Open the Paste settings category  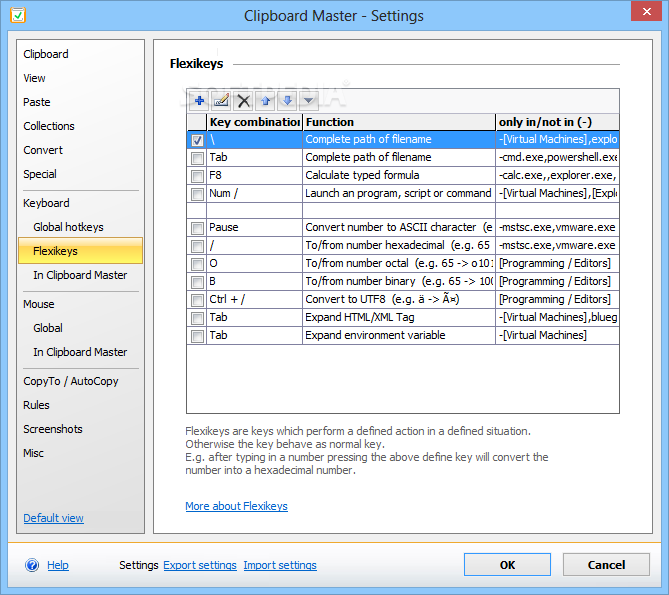(x=37, y=102)
